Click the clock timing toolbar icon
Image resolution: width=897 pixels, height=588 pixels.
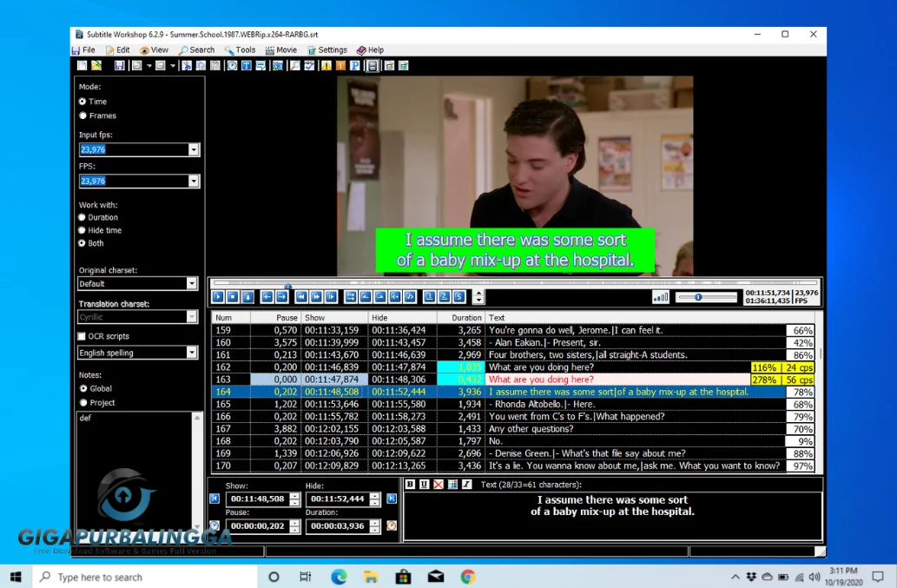232,66
